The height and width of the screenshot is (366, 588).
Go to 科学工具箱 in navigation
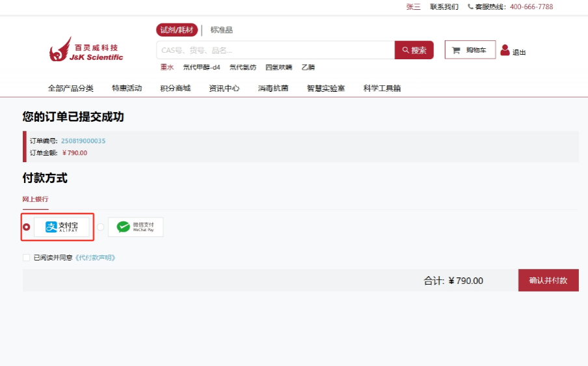pos(382,89)
